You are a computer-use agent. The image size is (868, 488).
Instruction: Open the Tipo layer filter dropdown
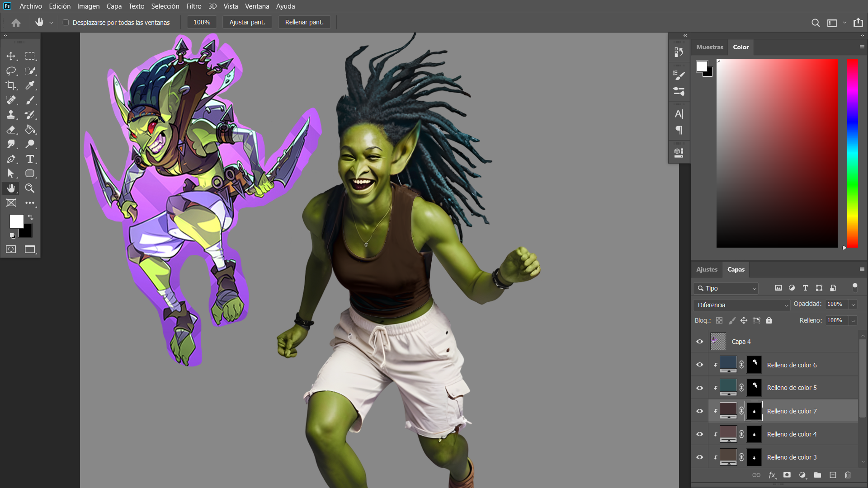726,288
